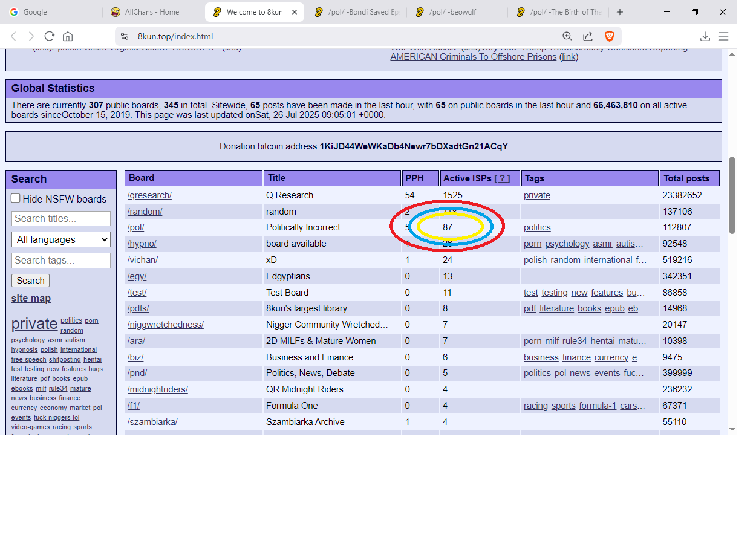Open the browser hamburger menu
The width and height of the screenshot is (756, 549).
[723, 36]
